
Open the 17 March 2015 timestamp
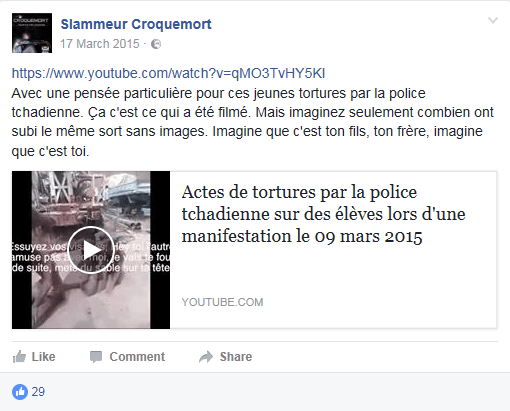point(100,44)
